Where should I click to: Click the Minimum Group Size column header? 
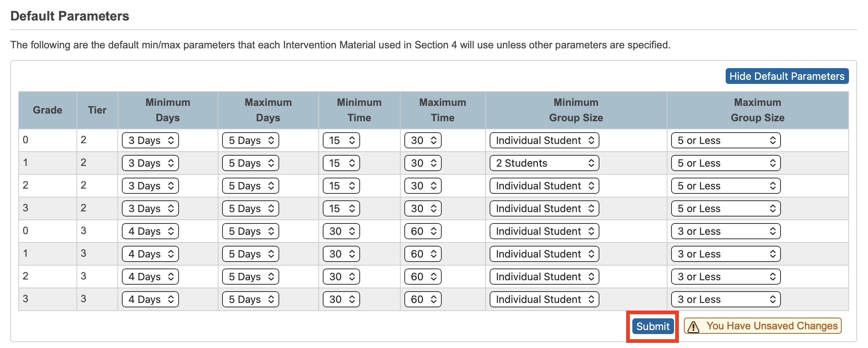point(576,110)
